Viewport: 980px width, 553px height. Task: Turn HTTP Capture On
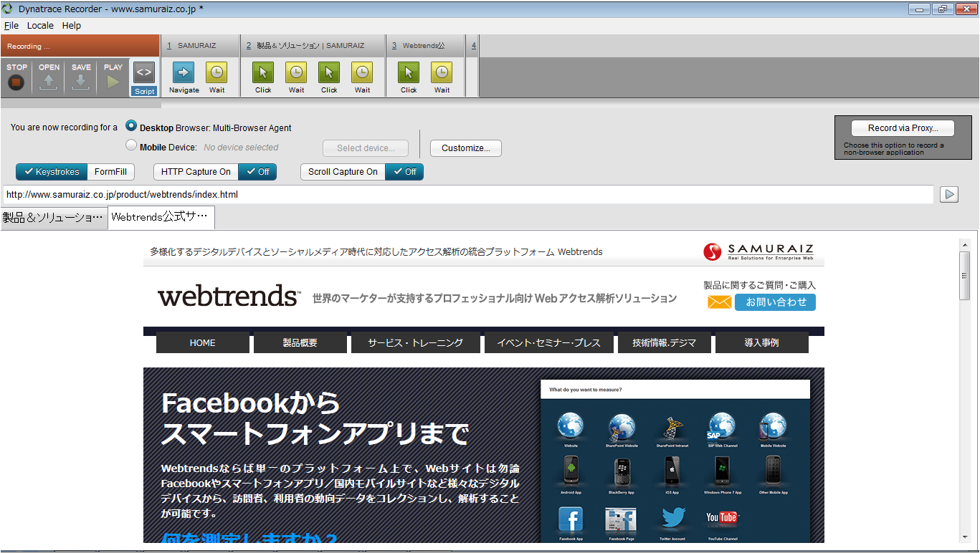pyautogui.click(x=196, y=172)
